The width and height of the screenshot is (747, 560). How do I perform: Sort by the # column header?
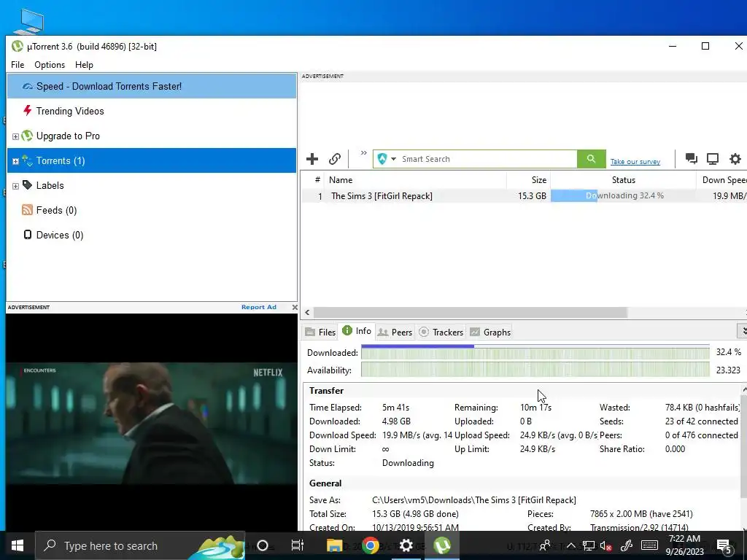(x=317, y=180)
